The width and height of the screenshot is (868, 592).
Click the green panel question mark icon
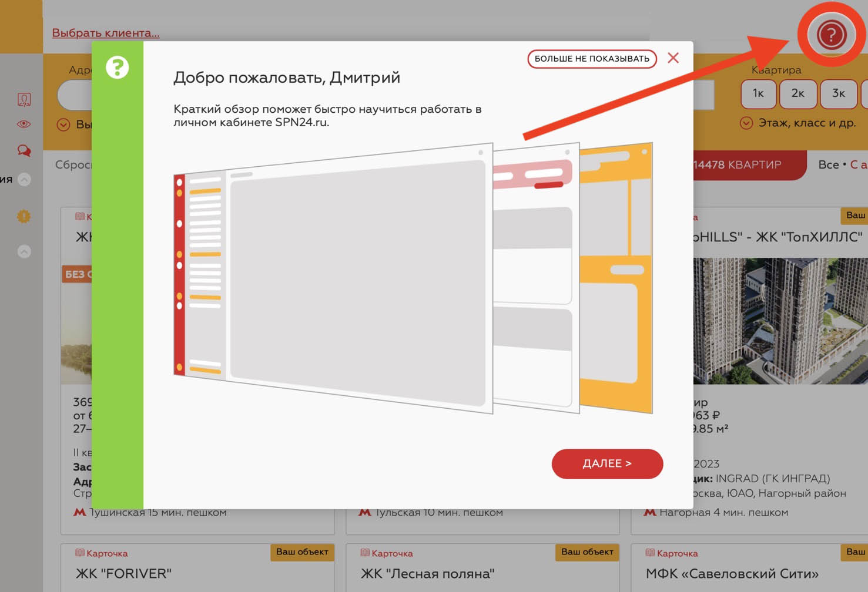pyautogui.click(x=118, y=68)
